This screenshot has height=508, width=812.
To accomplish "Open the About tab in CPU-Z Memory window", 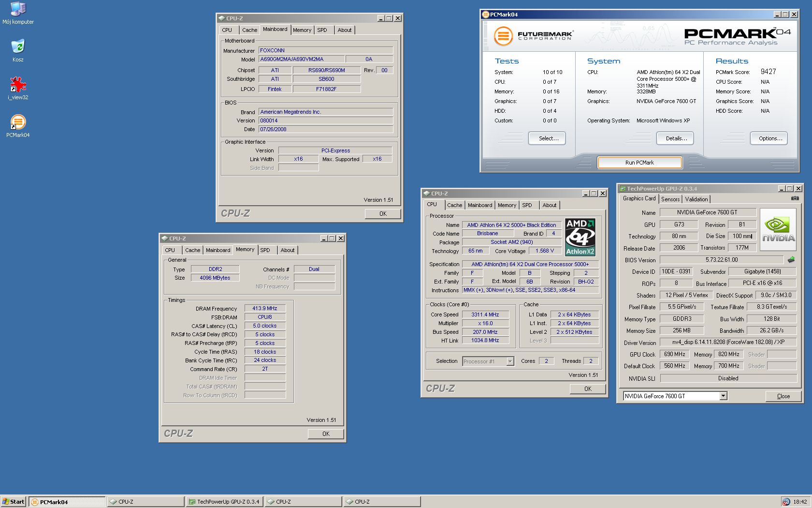I will (288, 250).
